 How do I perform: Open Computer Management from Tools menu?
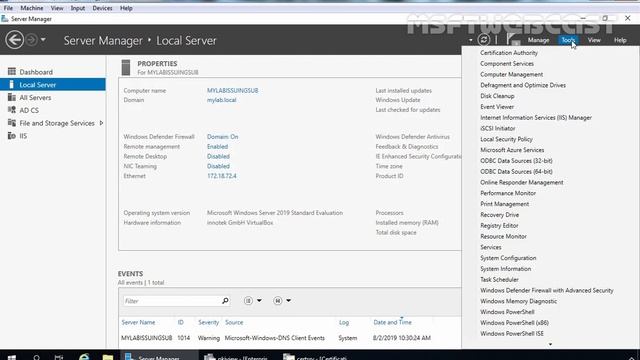click(511, 74)
